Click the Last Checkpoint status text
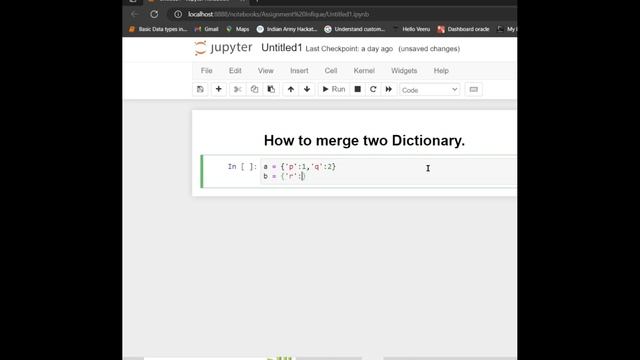The height and width of the screenshot is (360, 640). point(349,49)
